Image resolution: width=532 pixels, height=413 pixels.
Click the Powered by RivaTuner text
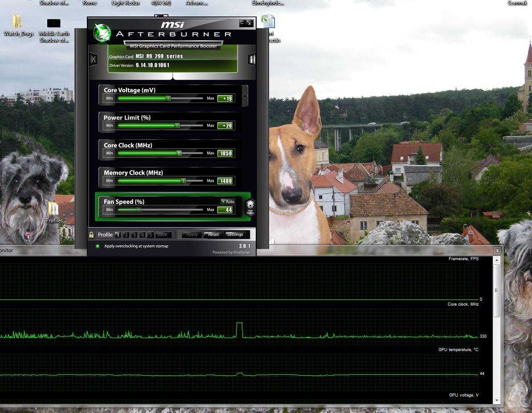[231, 252]
